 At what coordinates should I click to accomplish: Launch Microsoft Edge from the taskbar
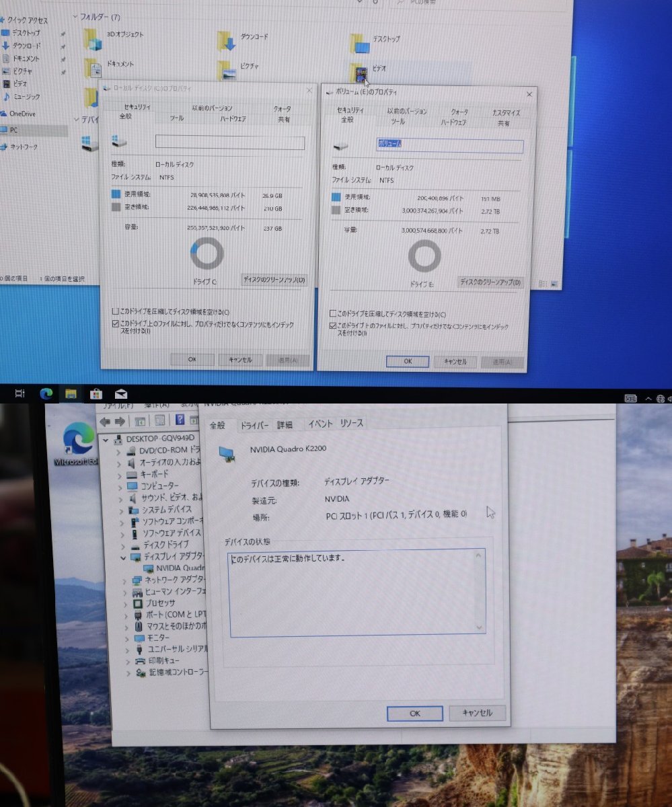(46, 394)
